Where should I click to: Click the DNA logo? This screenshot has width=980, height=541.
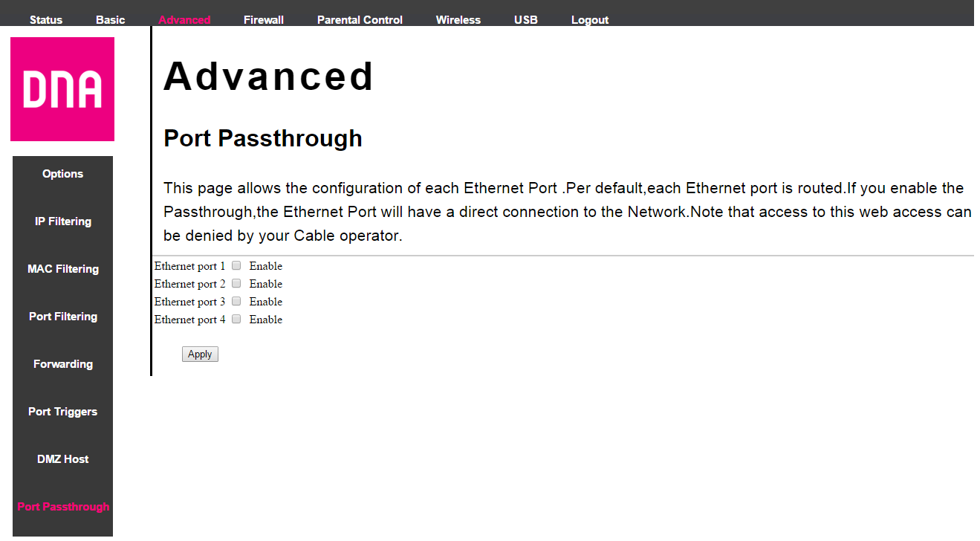[x=62, y=89]
